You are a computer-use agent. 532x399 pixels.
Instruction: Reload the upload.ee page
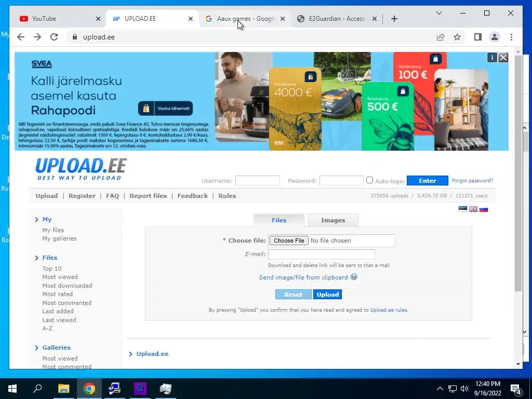pos(54,37)
